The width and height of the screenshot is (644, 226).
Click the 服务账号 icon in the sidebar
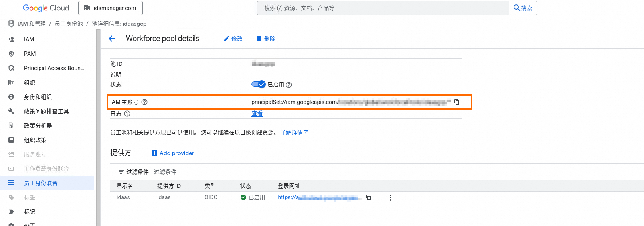click(11, 154)
